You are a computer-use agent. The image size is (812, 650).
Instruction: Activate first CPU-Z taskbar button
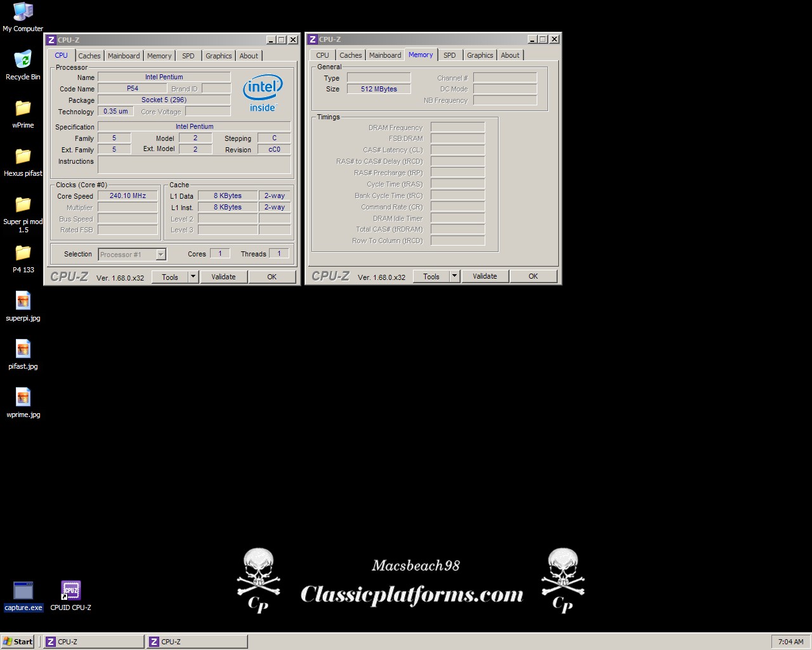coord(93,642)
